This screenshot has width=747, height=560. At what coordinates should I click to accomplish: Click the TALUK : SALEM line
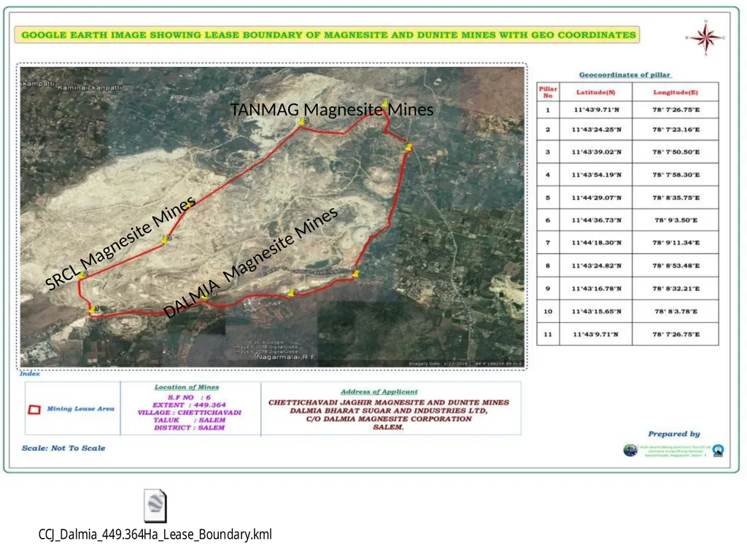(189, 420)
